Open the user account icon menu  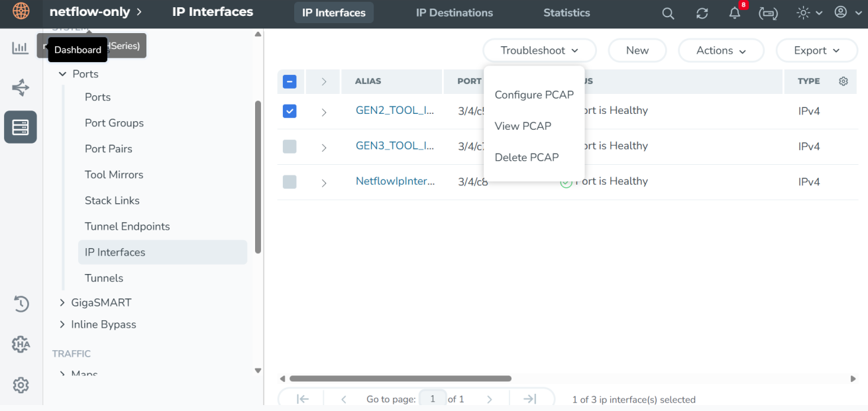[x=841, y=13]
